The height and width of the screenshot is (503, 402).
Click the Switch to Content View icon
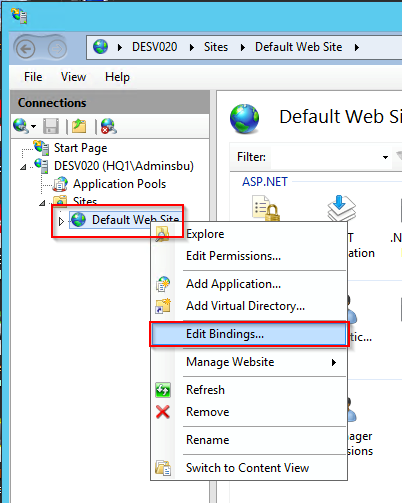163,468
